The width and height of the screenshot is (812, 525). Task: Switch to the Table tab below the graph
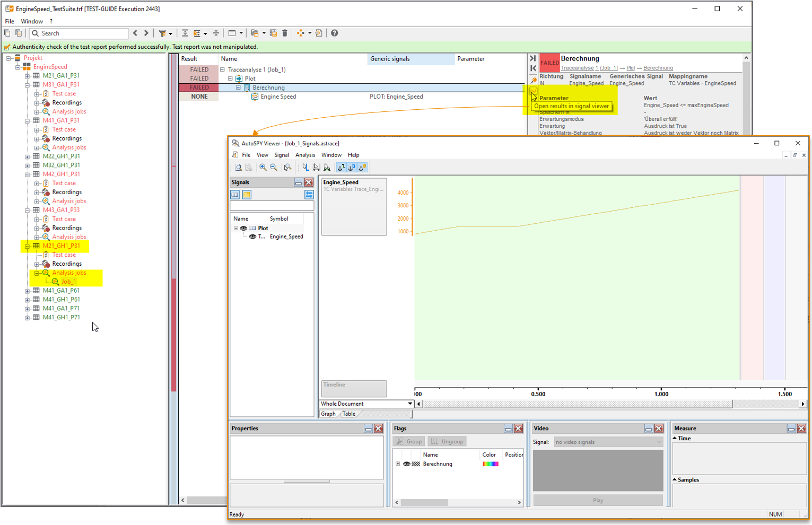pos(349,414)
